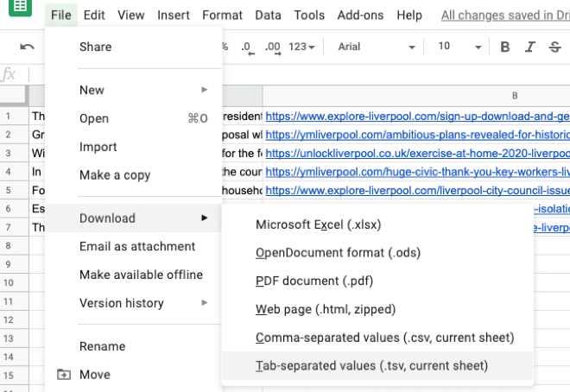
Task: Select the Download menu entry
Action: click(x=133, y=218)
